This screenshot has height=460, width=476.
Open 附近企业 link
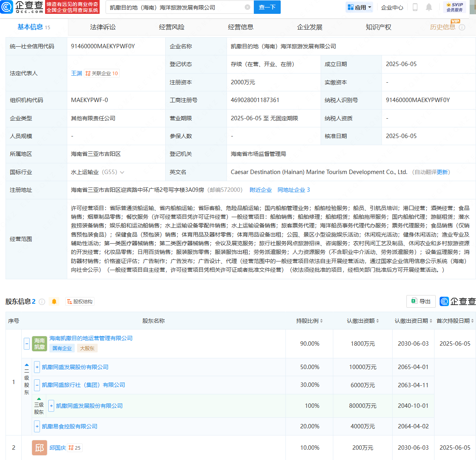tap(261, 190)
